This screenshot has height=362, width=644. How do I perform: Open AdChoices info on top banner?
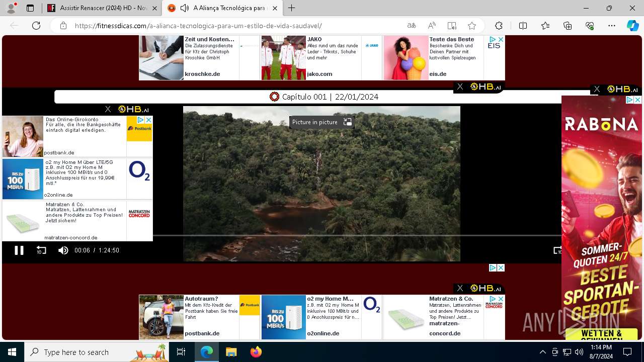493,39
